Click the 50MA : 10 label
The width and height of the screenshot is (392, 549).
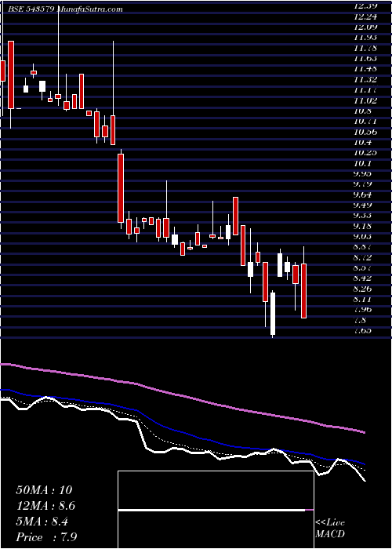click(44, 490)
